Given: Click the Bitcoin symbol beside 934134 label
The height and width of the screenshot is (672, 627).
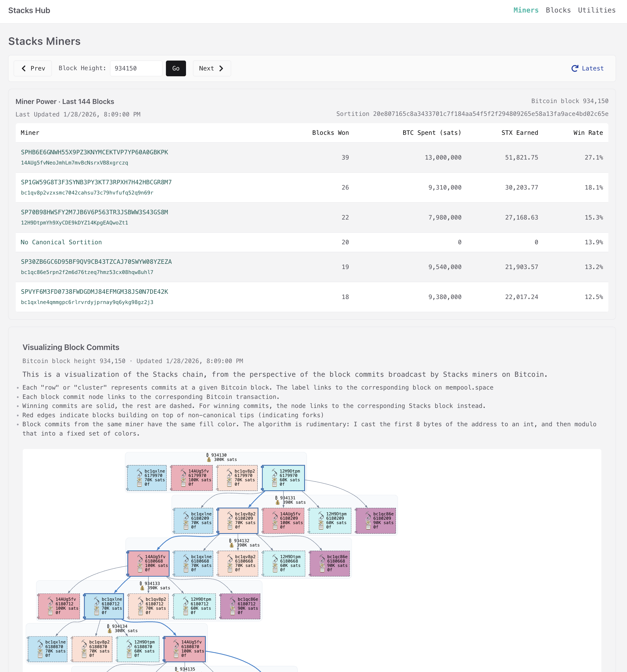Looking at the screenshot, I should 108,626.
